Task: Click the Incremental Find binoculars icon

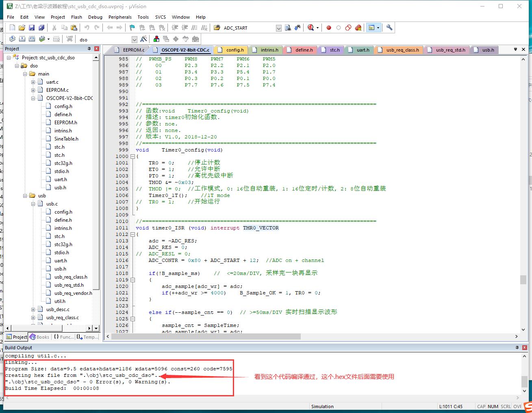Action: 297,28
